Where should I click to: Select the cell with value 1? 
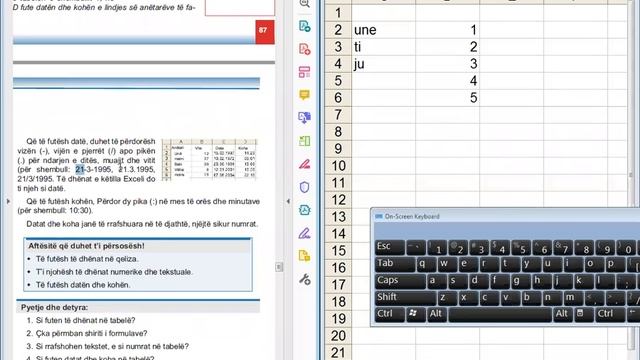tap(447, 30)
